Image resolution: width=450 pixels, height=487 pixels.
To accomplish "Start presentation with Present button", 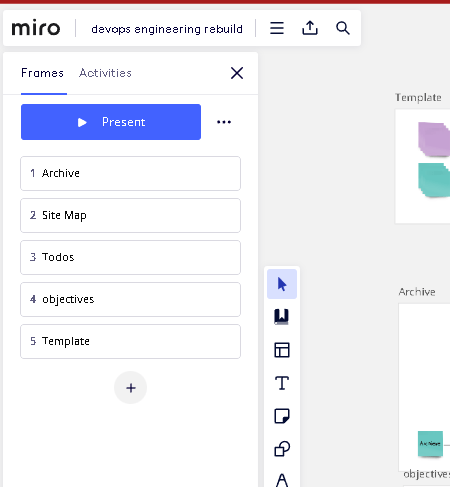I will coord(111,122).
